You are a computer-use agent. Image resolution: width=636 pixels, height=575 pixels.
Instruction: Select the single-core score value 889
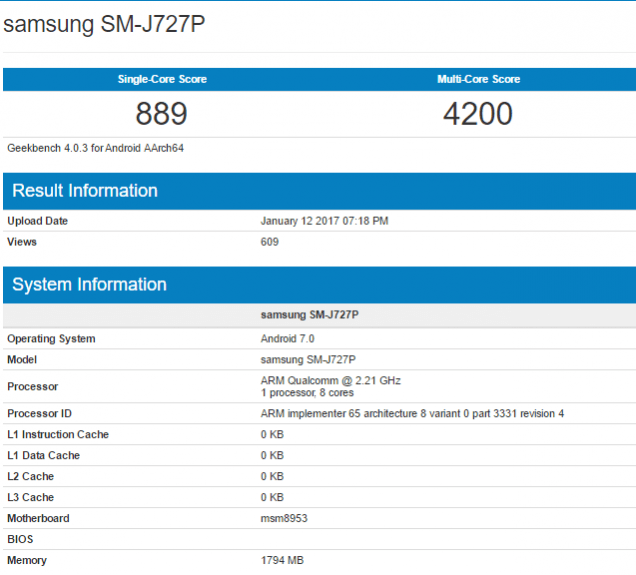(161, 114)
